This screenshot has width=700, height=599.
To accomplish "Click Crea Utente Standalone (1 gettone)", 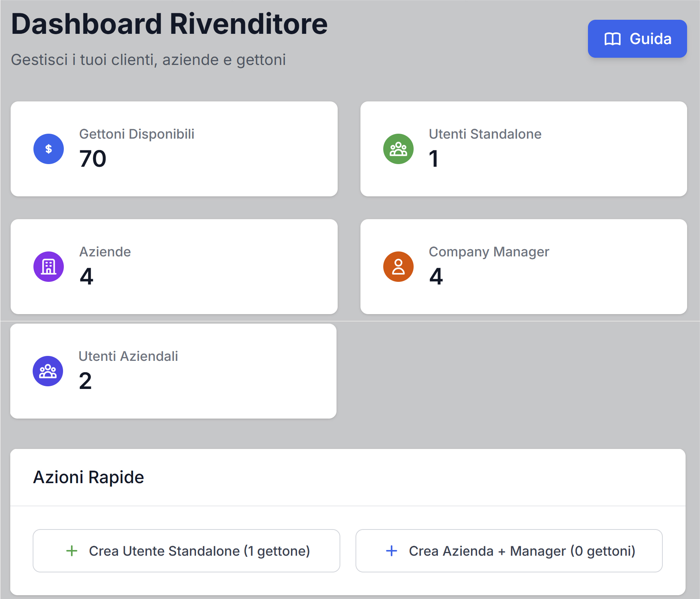I will coord(186,551).
